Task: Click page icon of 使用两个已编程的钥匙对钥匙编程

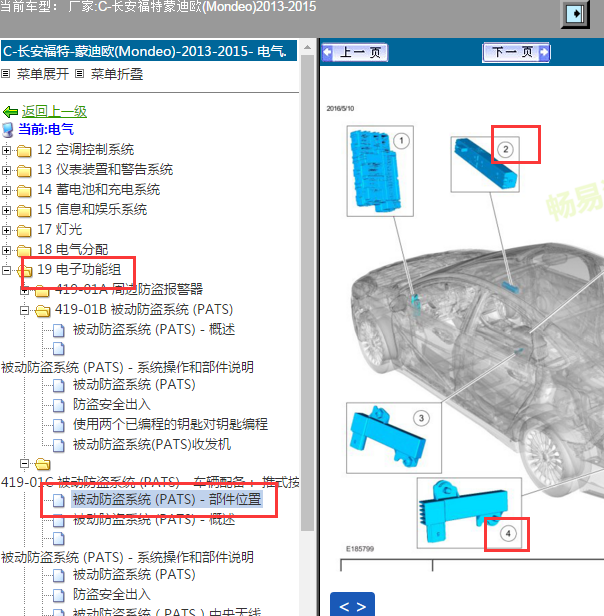Action: point(59,425)
